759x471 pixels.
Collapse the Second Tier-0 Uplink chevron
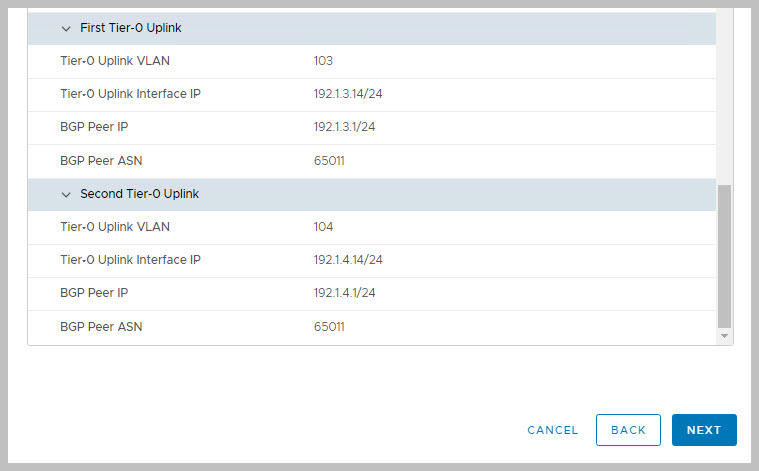66,194
